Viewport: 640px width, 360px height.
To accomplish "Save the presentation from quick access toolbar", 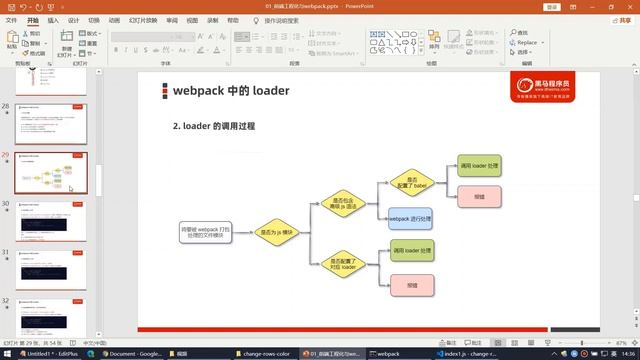I will coord(11,7).
